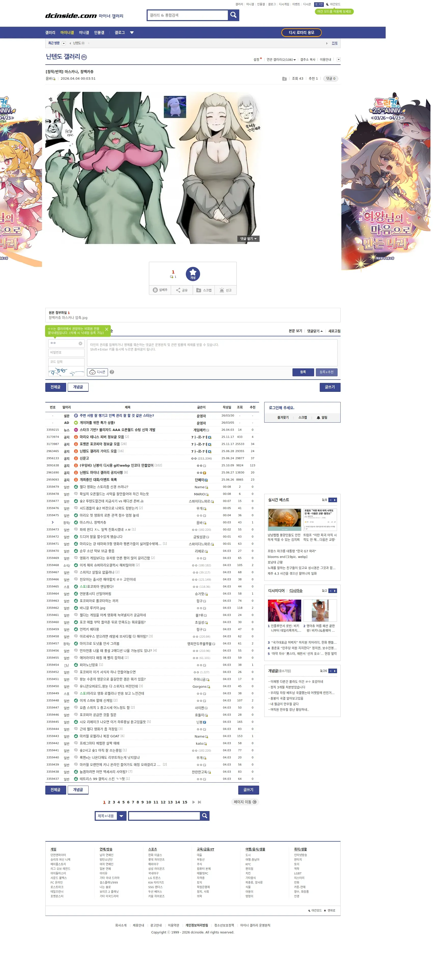Click the 새로고침 comment refresh link
This screenshot has width=433, height=980.
(334, 331)
